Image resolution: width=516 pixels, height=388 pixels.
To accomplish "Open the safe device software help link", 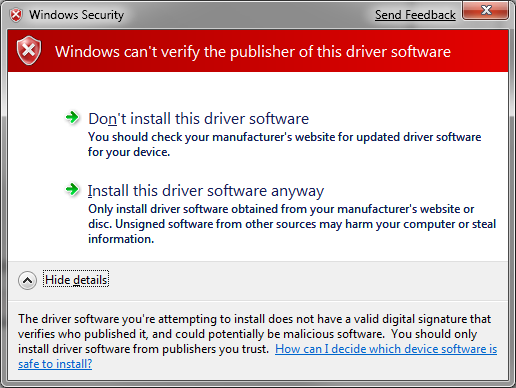I will click(386, 349).
